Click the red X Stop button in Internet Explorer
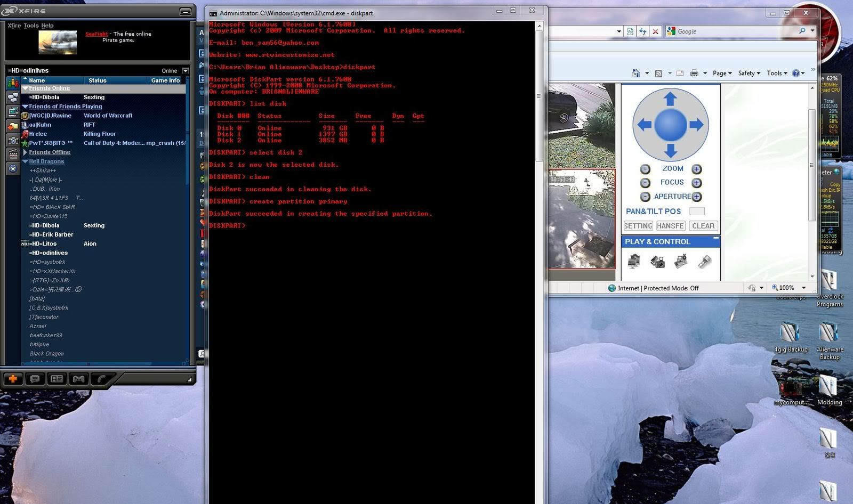Screen dimensions: 853x504 coord(656,31)
